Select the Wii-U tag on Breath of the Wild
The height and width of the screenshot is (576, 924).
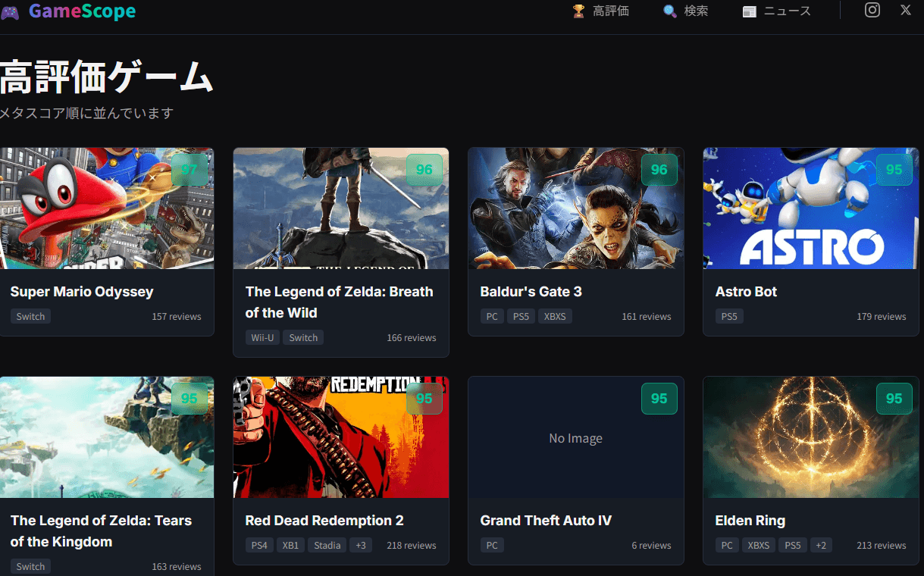tap(263, 337)
